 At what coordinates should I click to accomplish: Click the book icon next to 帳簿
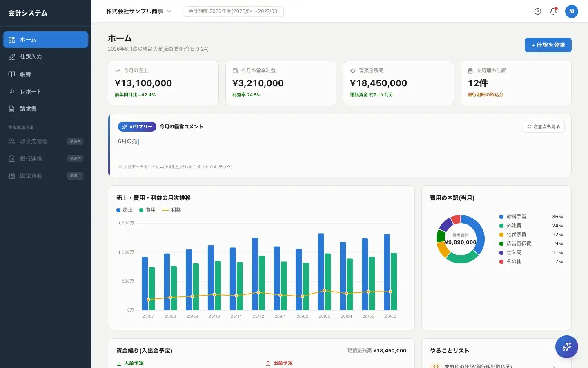coord(11,74)
